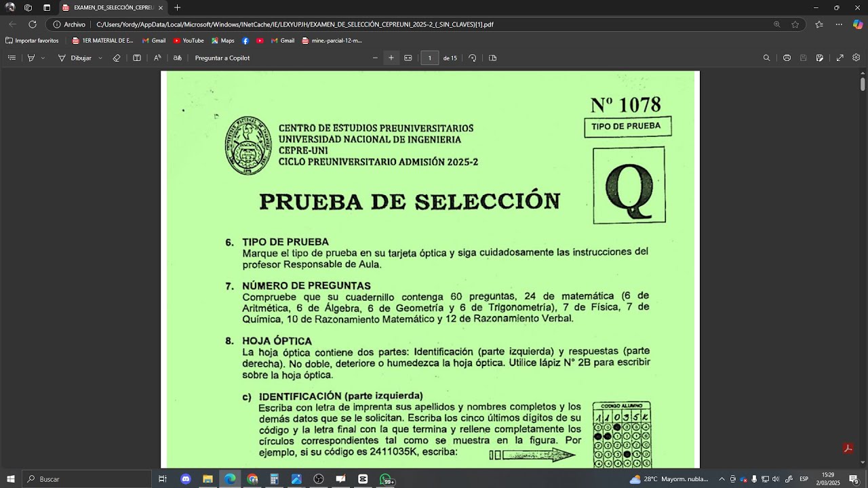Click the ESP language indicator
This screenshot has height=488, width=868.
coord(804,479)
